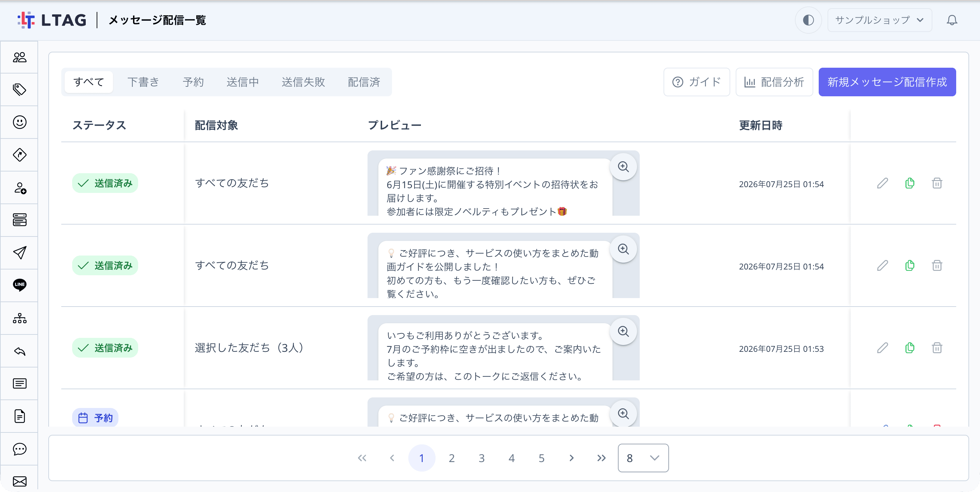Go to page 3
The width and height of the screenshot is (980, 492).
[x=481, y=458]
